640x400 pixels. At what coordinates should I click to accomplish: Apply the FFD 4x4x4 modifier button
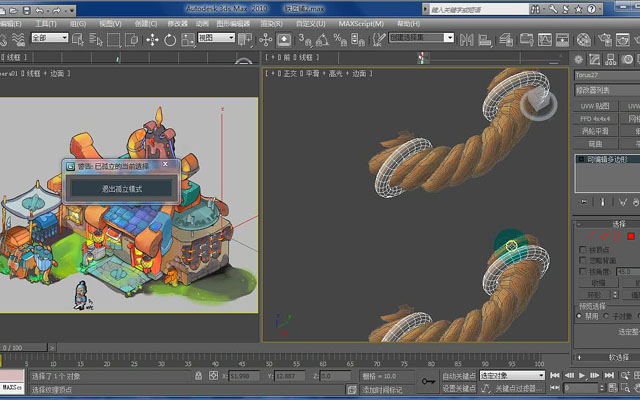click(x=595, y=119)
